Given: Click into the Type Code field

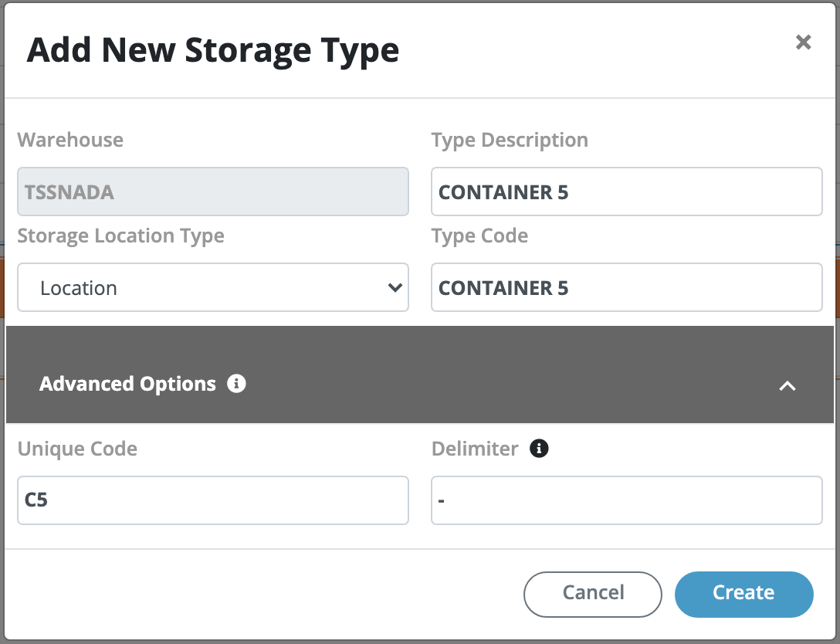Looking at the screenshot, I should tap(626, 288).
